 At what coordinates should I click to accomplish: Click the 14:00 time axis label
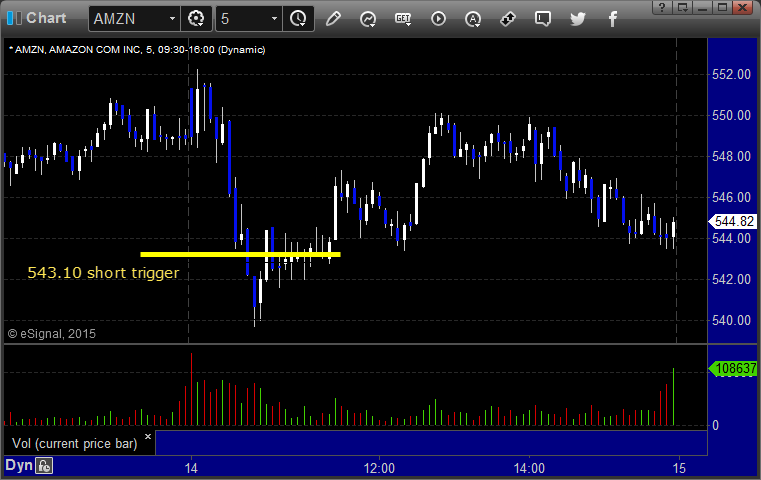tap(529, 468)
